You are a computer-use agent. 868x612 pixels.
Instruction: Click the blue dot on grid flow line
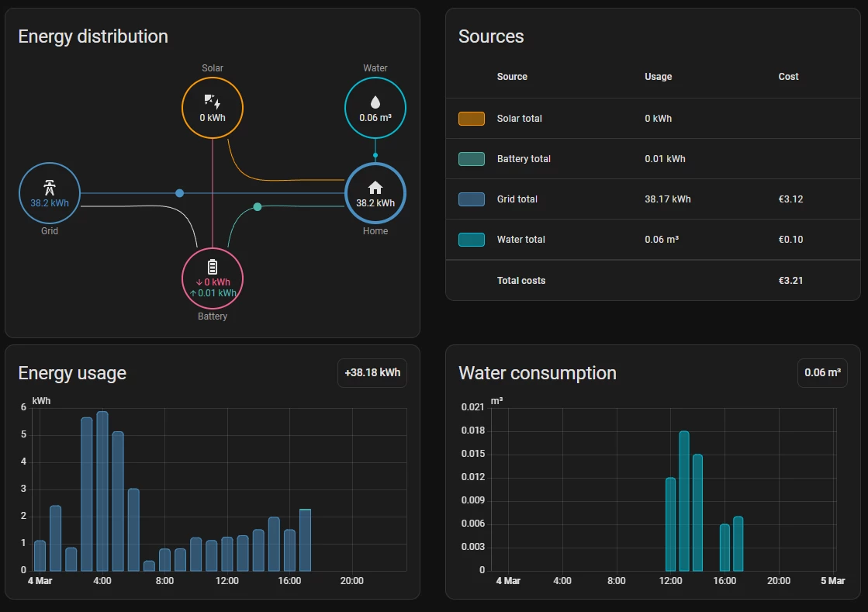tap(179, 193)
